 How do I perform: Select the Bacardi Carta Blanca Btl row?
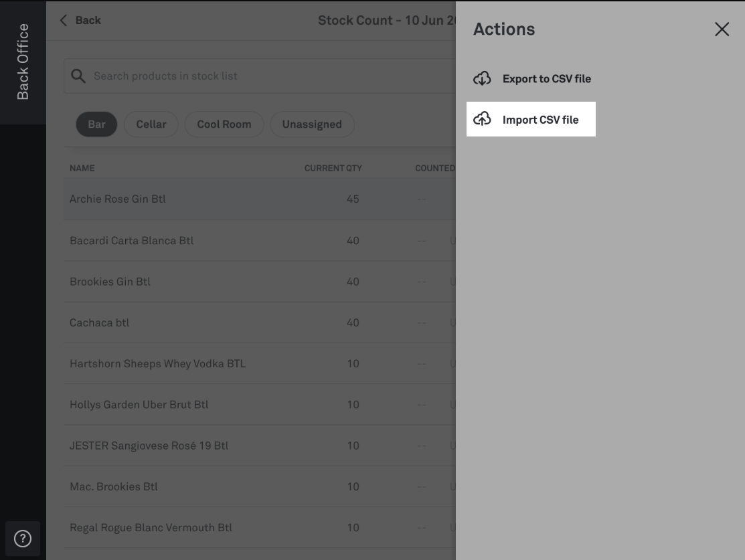tap(260, 240)
